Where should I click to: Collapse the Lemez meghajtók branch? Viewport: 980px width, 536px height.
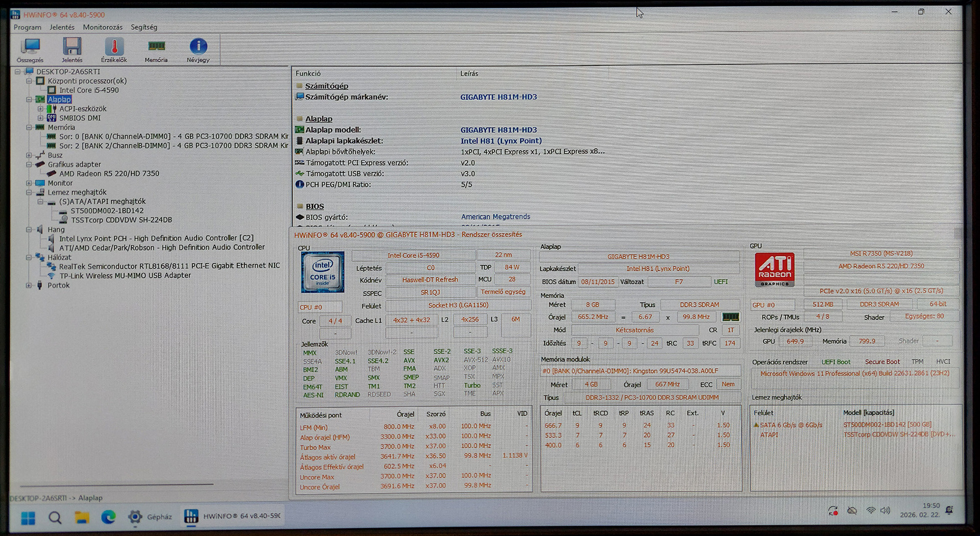(x=29, y=192)
